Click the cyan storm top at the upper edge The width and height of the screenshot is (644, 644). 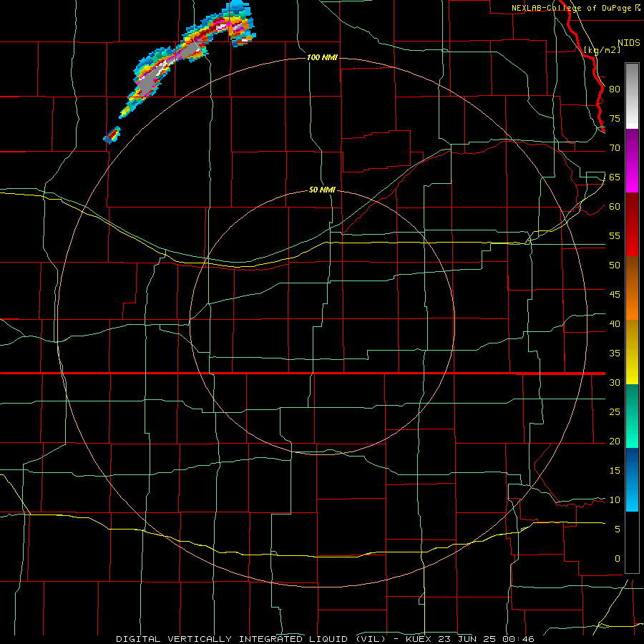pos(239,7)
